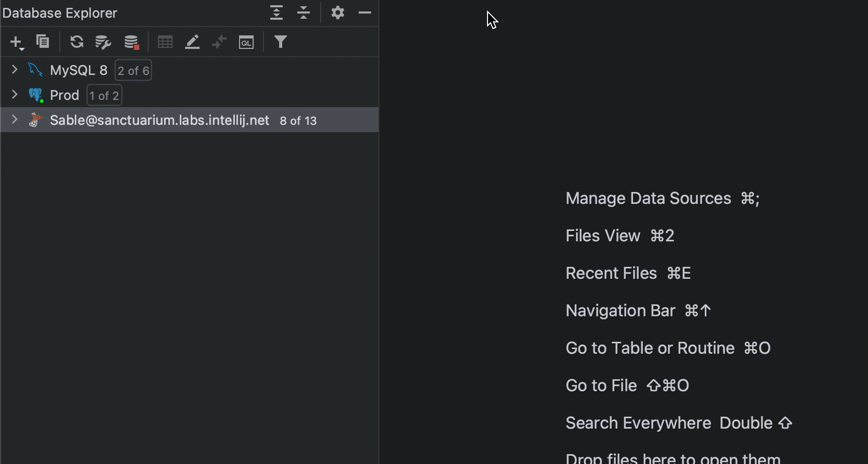Click Expand All in Database Explorer header
This screenshot has height=464, width=868.
click(x=277, y=12)
